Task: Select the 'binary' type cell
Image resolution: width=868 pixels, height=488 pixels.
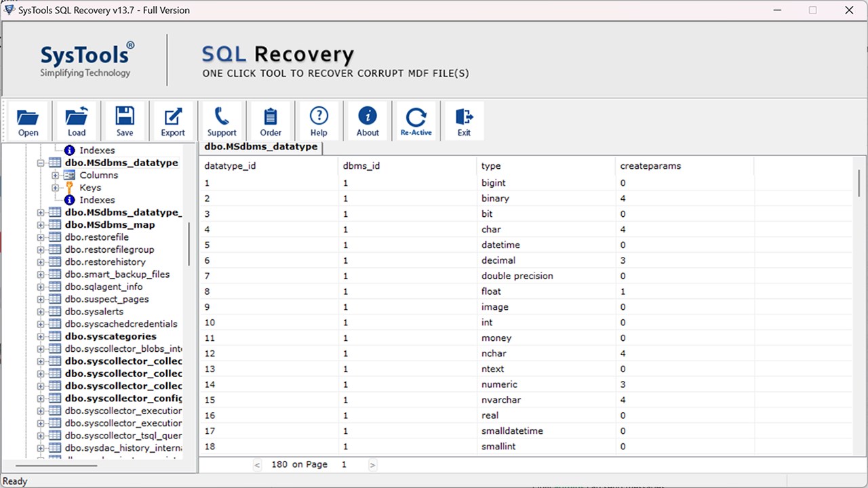Action: [546, 199]
